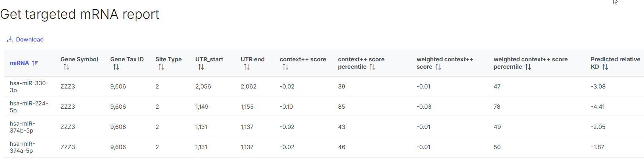The width and height of the screenshot is (644, 159).
Task: Sort by Gene Symbol arrows icon
Action: coord(66,67)
